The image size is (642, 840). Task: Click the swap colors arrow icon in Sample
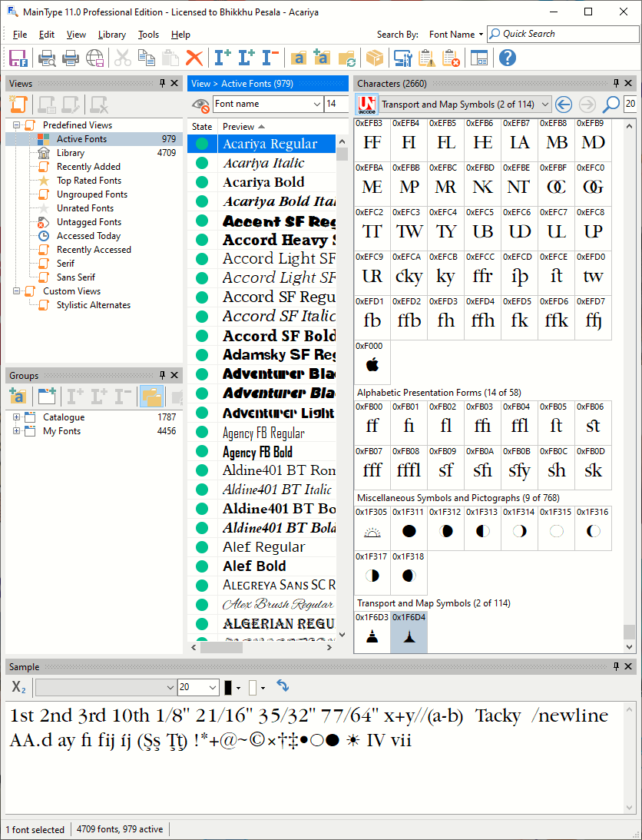point(283,686)
